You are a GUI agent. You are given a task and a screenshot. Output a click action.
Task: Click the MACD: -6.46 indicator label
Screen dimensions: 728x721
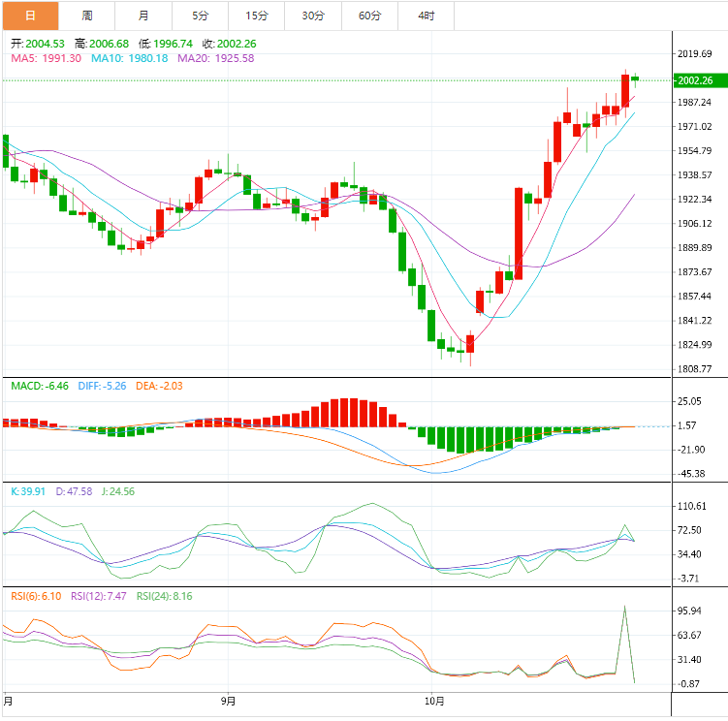39,386
